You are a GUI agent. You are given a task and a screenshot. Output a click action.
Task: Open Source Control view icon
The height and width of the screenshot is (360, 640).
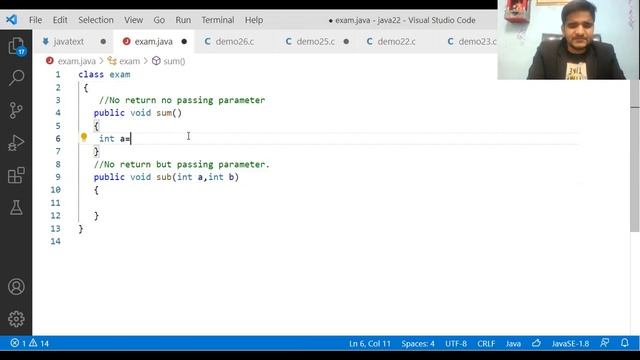16,110
